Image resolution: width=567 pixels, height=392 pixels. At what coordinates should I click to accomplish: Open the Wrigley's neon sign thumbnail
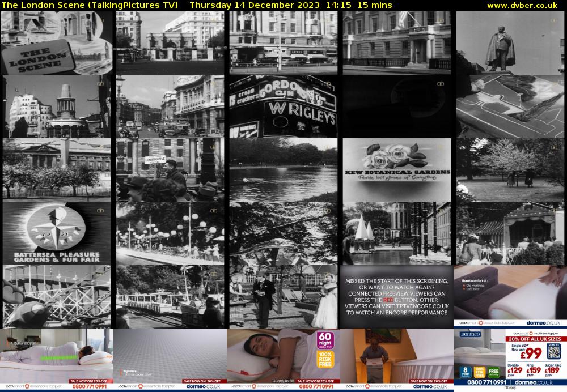tap(283, 106)
